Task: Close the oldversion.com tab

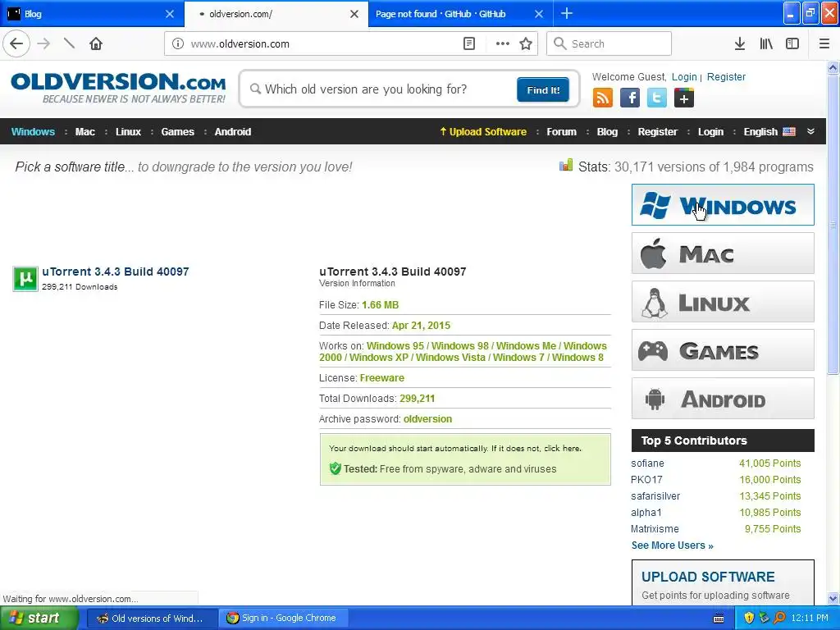Action: click(x=354, y=14)
